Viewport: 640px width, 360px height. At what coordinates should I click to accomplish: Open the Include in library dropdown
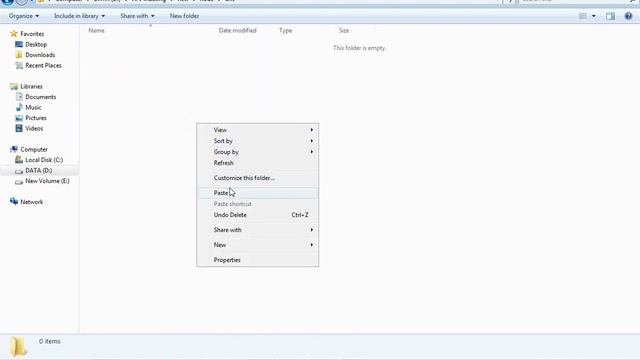(79, 16)
